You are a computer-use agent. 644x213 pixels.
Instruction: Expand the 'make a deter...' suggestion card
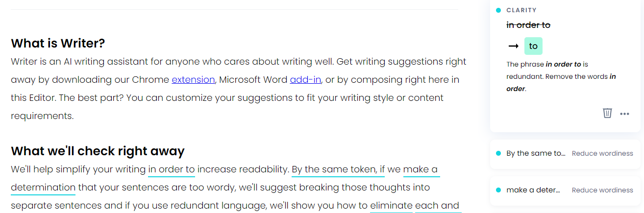[565, 190]
